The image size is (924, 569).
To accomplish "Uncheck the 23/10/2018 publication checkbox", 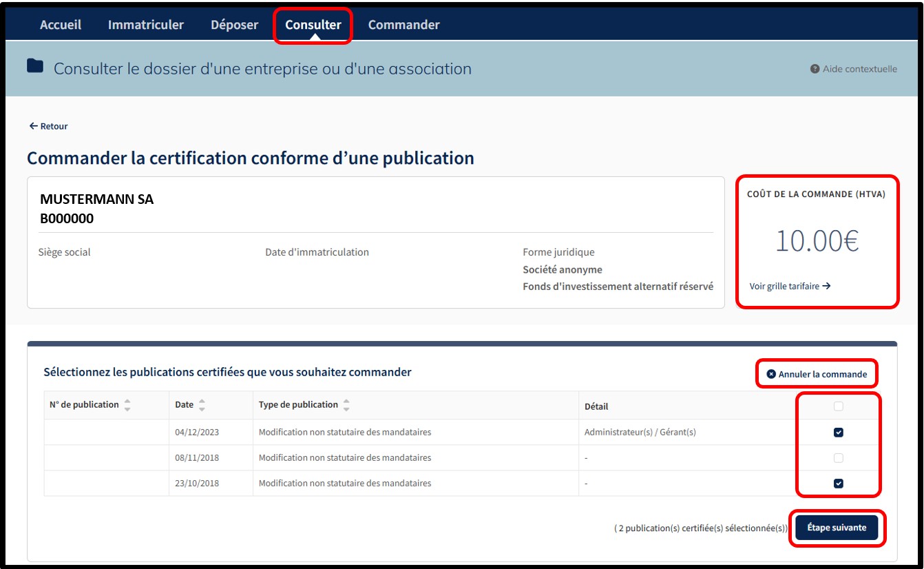I will point(838,484).
